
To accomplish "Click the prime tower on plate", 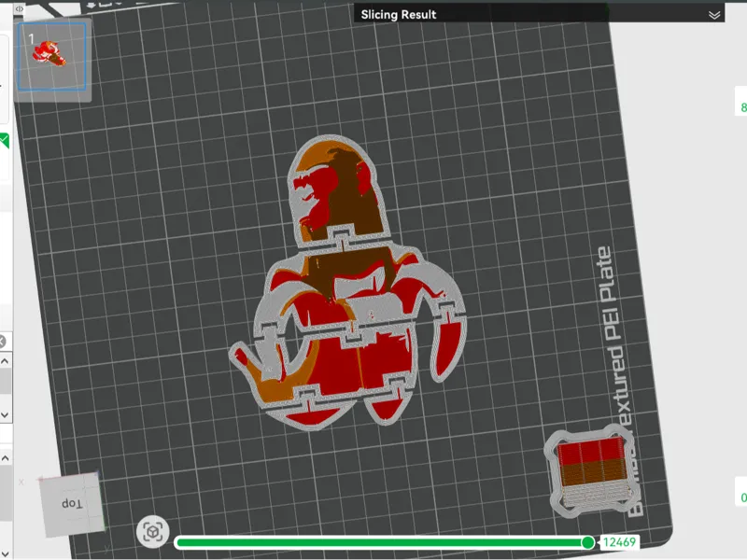I will click(x=591, y=473).
